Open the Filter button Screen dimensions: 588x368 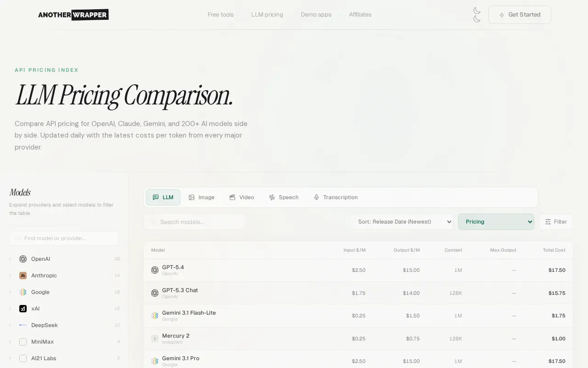556,222
